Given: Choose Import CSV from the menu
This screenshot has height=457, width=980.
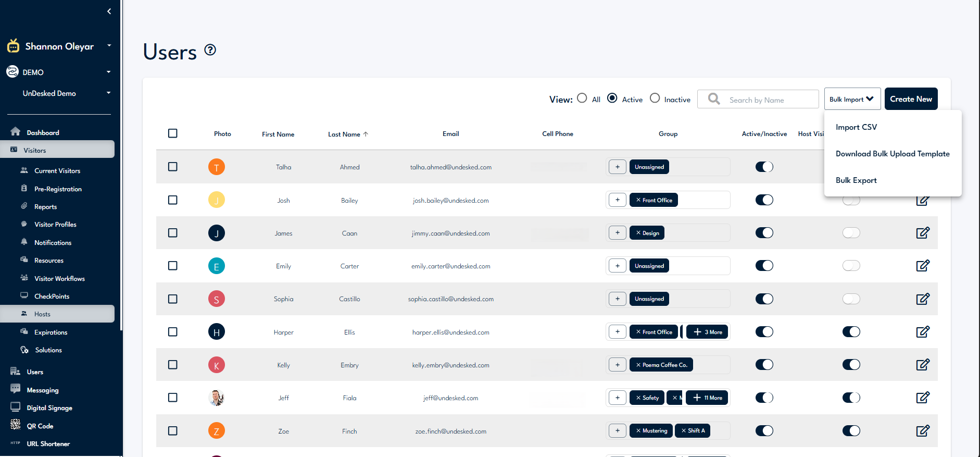Looking at the screenshot, I should point(856,127).
